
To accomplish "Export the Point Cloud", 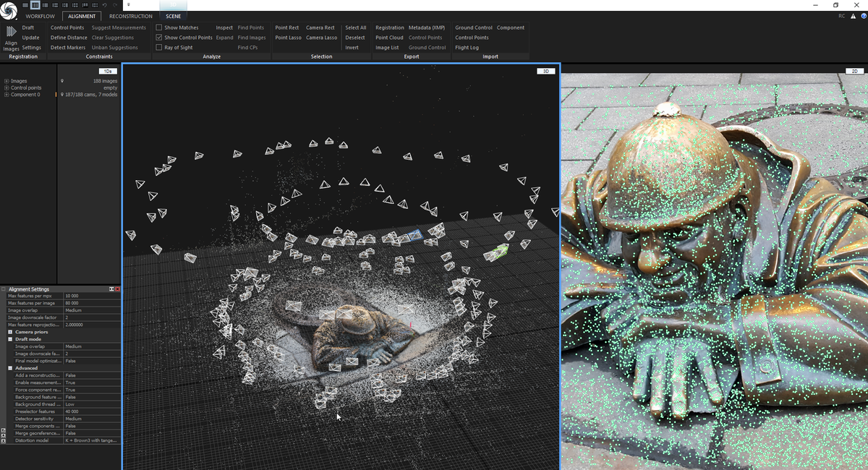I will tap(389, 38).
